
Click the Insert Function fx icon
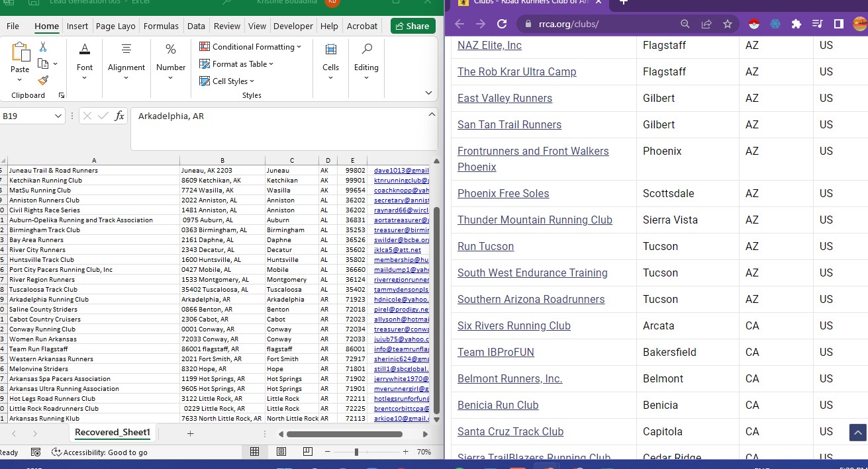(119, 116)
